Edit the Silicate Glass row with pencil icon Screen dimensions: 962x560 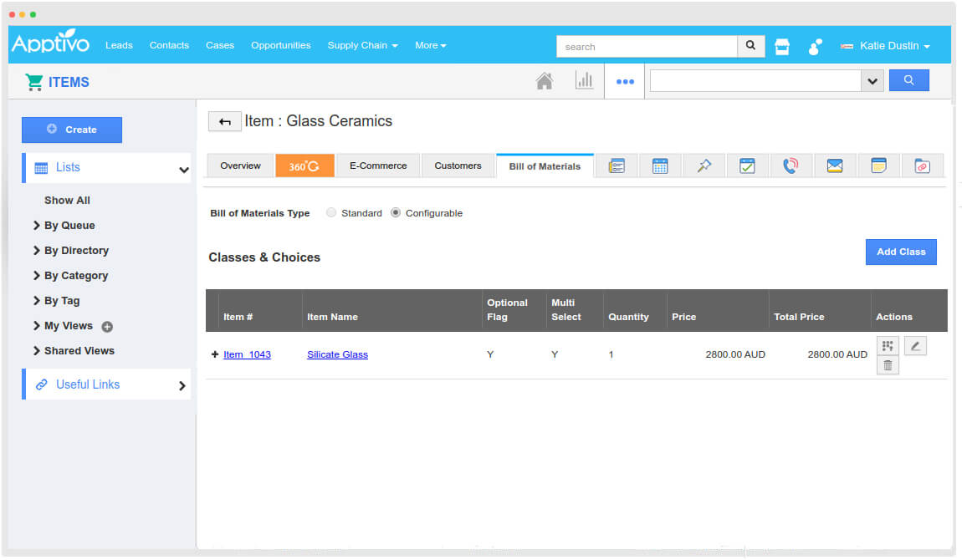(915, 344)
